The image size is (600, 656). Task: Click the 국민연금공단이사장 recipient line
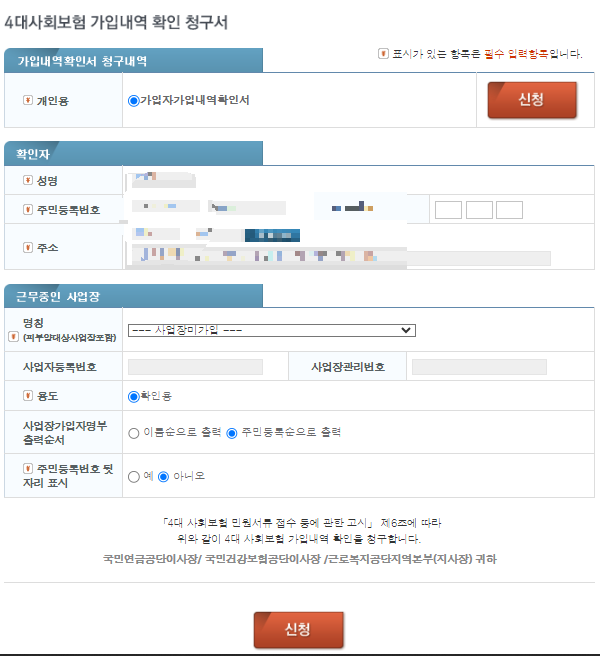300,559
